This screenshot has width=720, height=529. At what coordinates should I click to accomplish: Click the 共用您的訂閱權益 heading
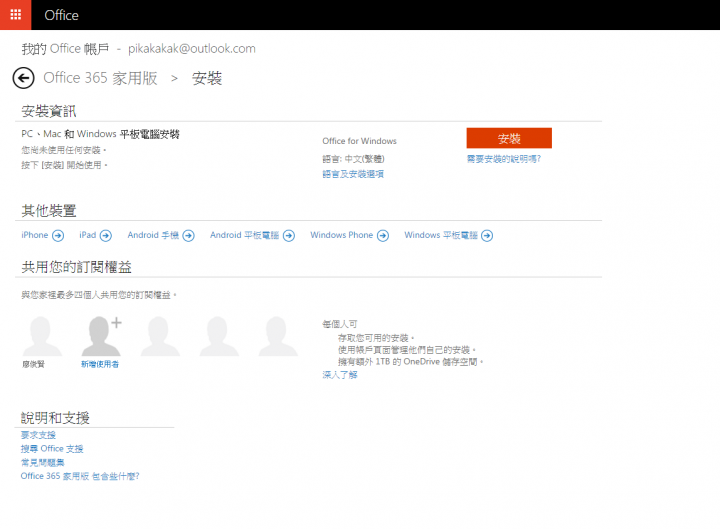pyautogui.click(x=76, y=267)
